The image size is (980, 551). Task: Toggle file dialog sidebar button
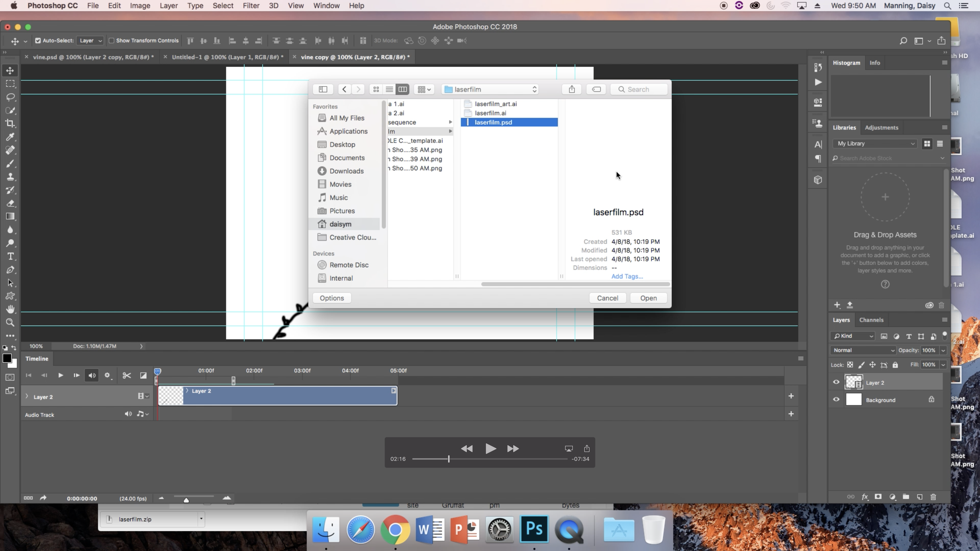[x=323, y=89]
